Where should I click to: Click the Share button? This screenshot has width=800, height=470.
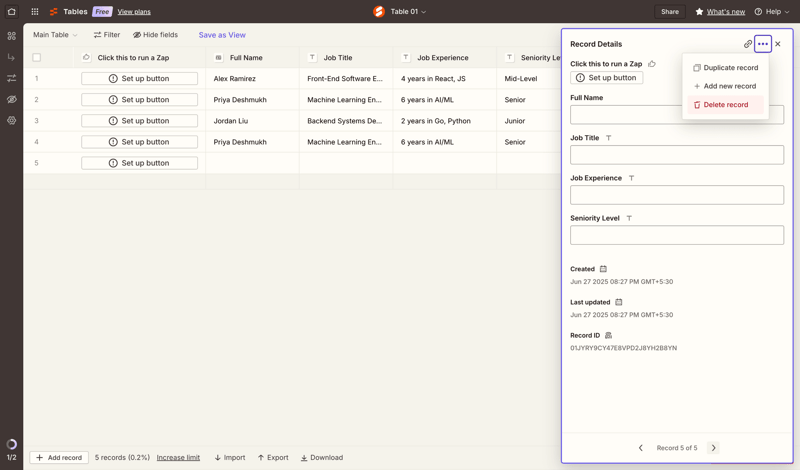670,11
